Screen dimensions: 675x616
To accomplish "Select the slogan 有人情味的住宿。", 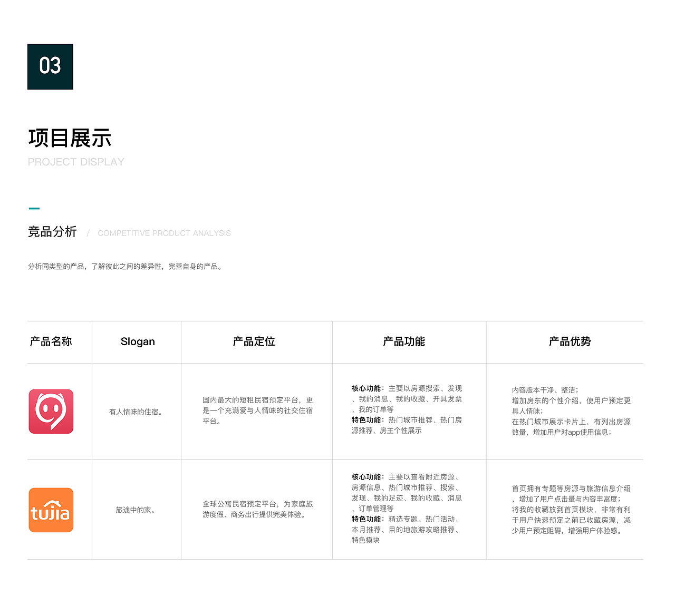I will [137, 412].
